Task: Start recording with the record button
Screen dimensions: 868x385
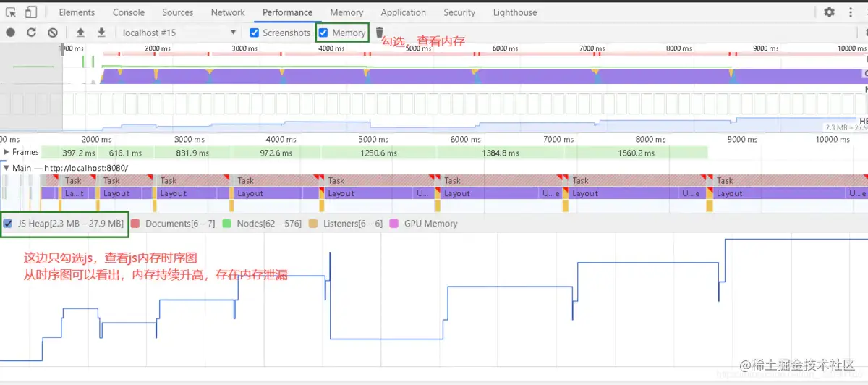Action: pos(11,33)
